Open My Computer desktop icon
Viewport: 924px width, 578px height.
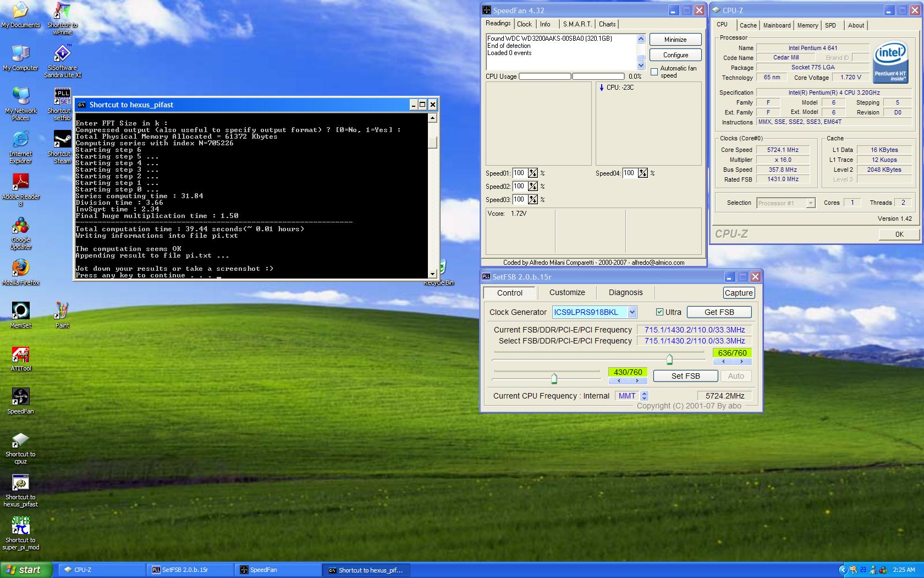pyautogui.click(x=20, y=58)
